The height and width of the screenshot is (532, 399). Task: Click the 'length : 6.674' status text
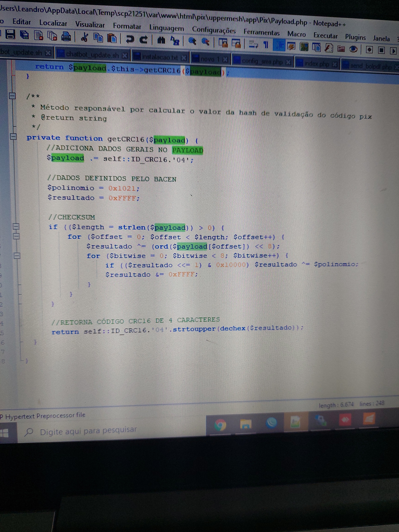336,405
